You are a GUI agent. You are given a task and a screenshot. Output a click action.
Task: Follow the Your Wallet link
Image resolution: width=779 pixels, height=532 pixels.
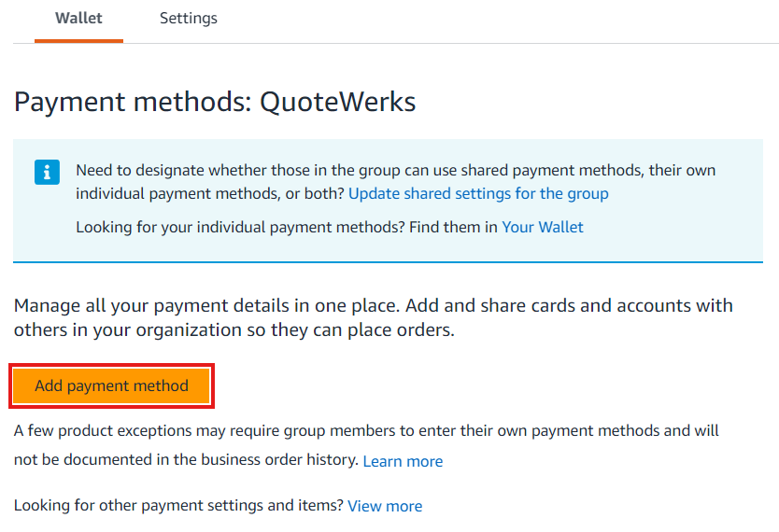point(543,227)
